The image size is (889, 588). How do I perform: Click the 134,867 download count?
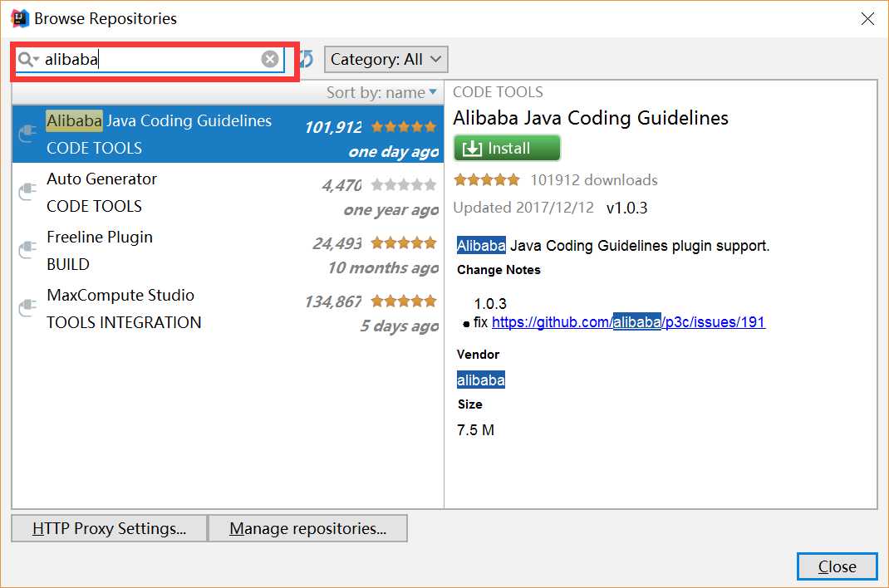(x=333, y=301)
